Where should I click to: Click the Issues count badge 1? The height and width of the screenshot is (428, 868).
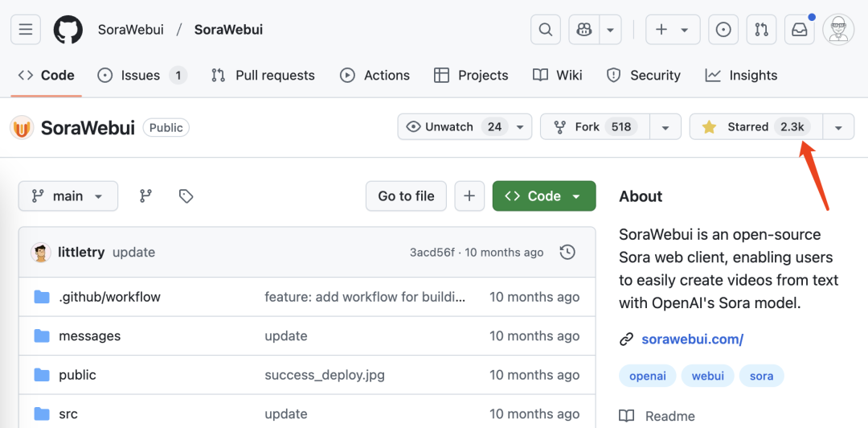[x=178, y=76]
